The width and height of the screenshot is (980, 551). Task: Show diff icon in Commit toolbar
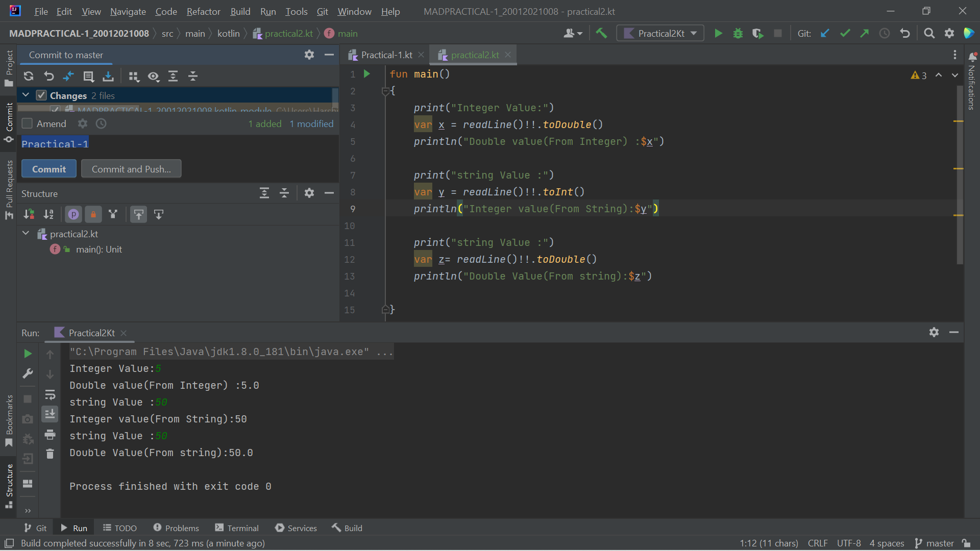(x=68, y=77)
